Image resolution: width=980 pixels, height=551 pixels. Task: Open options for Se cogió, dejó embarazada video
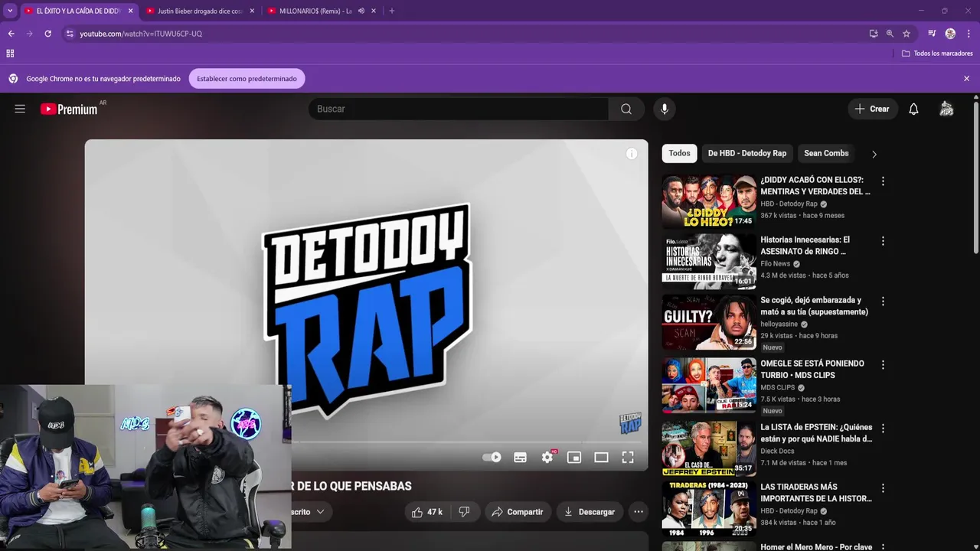[x=883, y=302]
